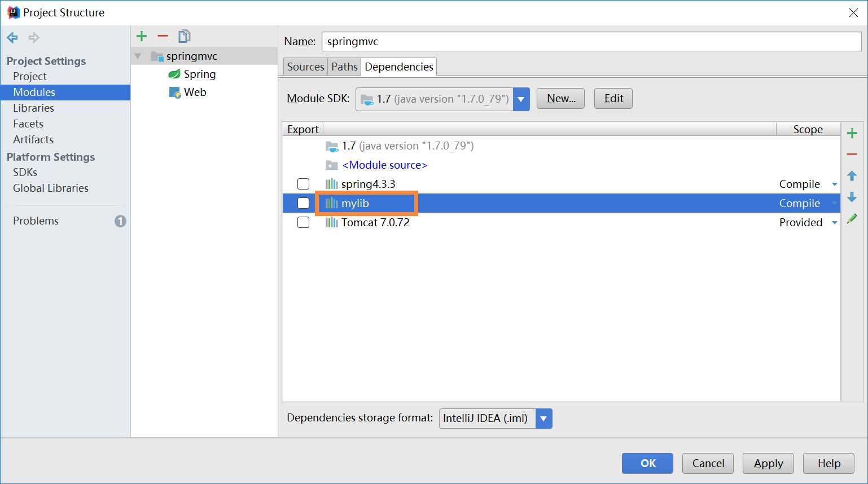Click the module Name input field
The width and height of the screenshot is (868, 484).
click(591, 41)
